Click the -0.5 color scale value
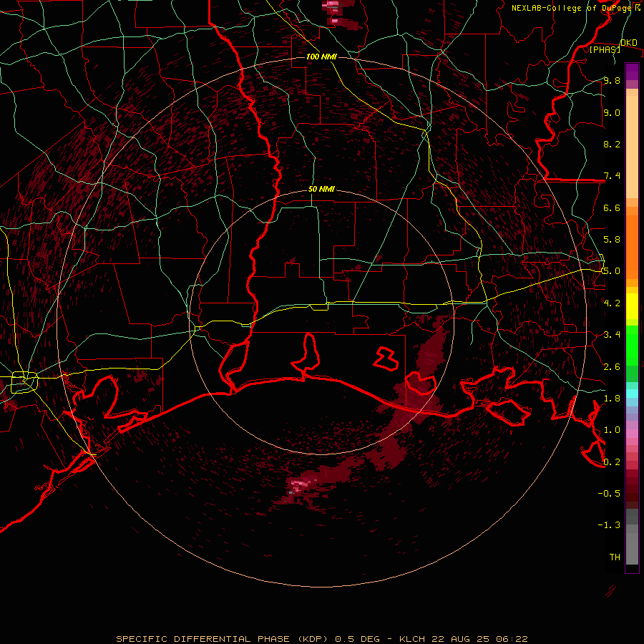Viewport: 644px width, 644px height. pyautogui.click(x=609, y=494)
